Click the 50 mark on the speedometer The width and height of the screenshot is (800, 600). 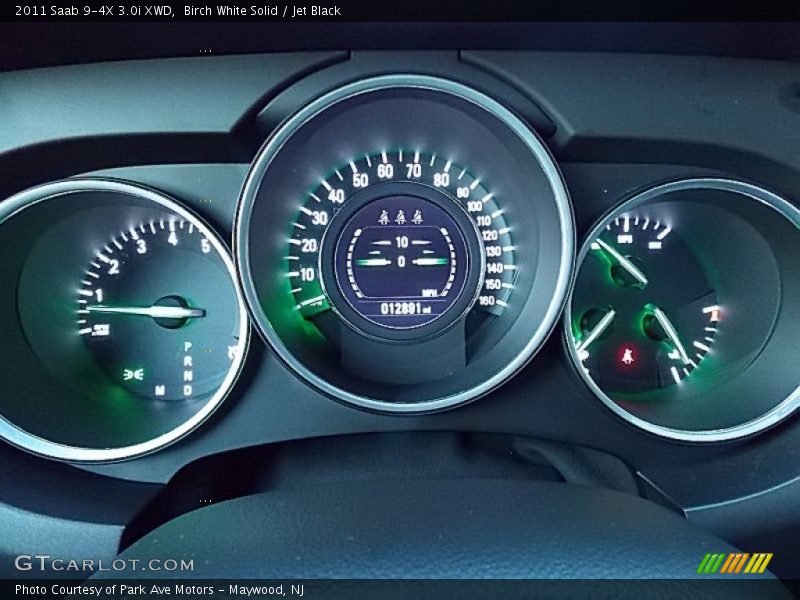[360, 180]
